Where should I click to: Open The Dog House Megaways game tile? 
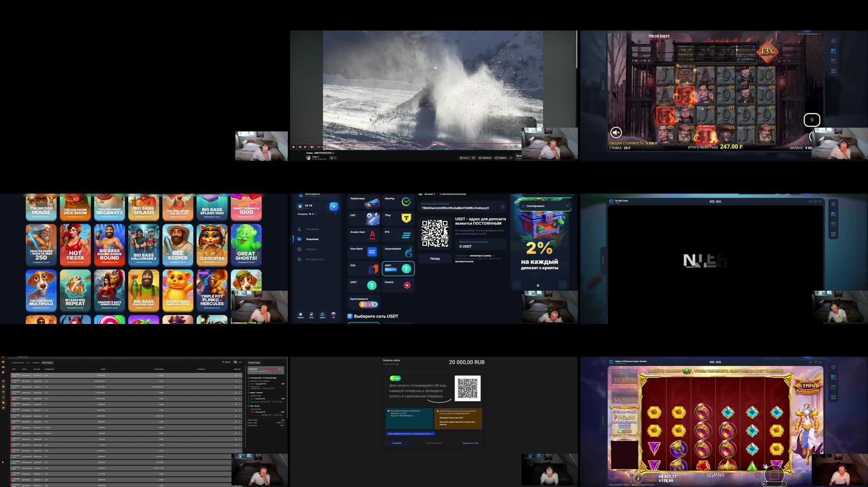109,208
